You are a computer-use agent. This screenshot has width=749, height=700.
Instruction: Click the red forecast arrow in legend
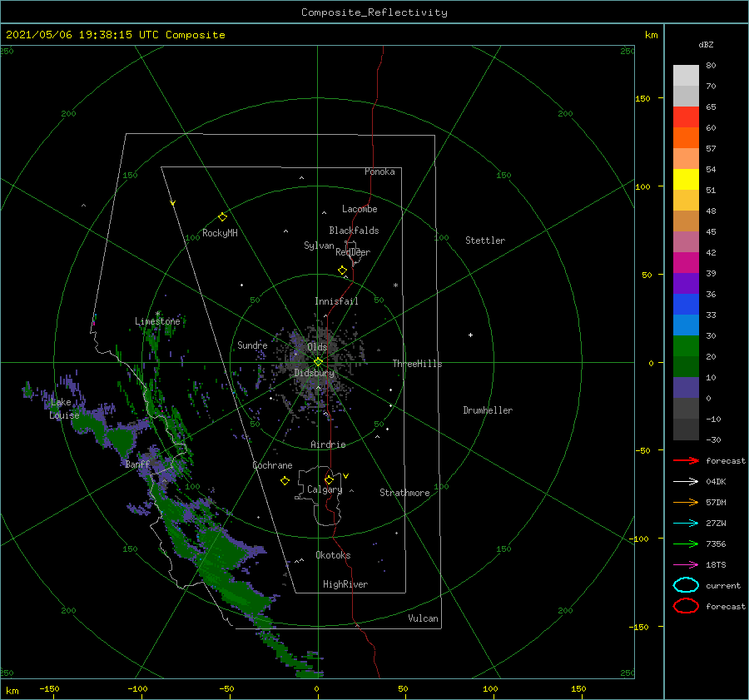click(x=686, y=460)
